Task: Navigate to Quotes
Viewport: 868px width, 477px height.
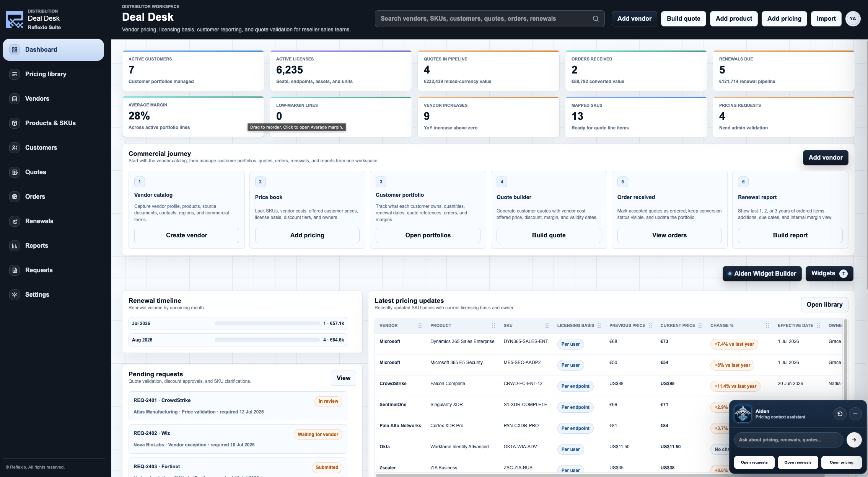Action: click(x=53, y=172)
